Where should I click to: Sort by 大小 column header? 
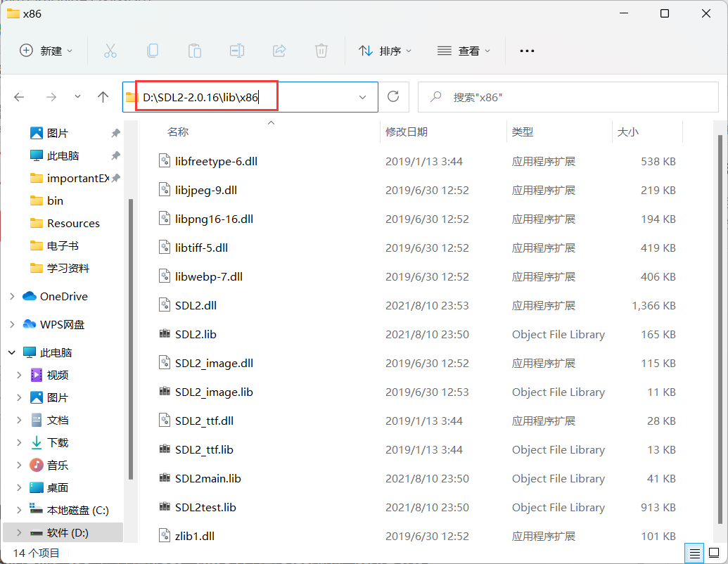point(627,132)
